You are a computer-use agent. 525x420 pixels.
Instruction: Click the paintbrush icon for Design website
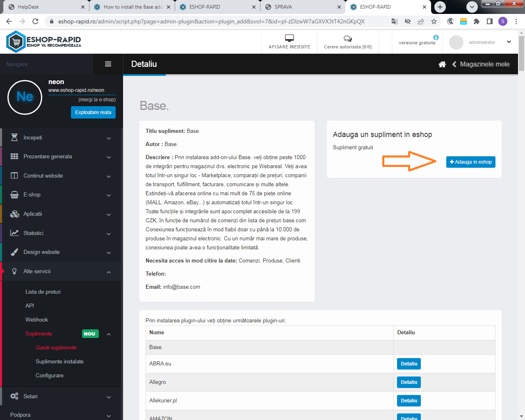[14, 252]
